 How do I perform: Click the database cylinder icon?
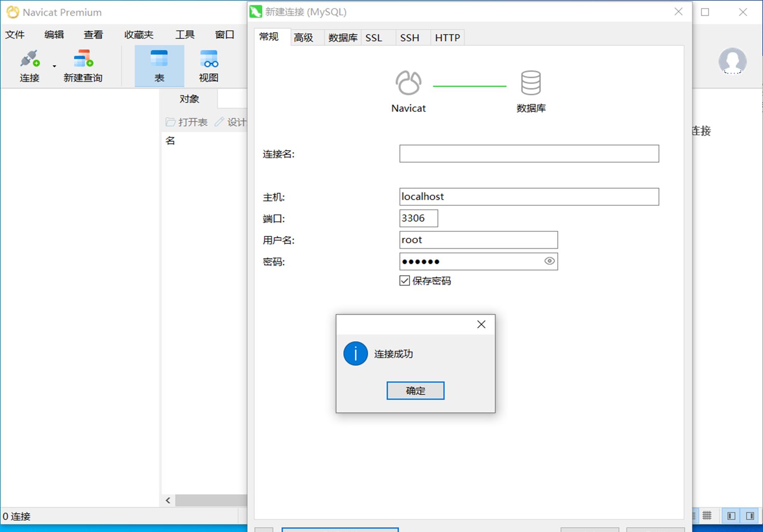531,82
